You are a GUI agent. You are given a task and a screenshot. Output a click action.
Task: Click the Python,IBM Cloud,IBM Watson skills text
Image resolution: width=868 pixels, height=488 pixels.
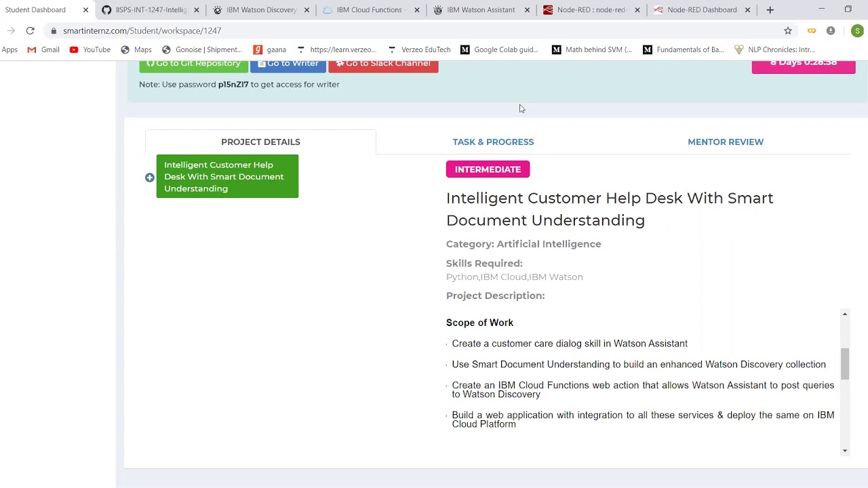[515, 277]
